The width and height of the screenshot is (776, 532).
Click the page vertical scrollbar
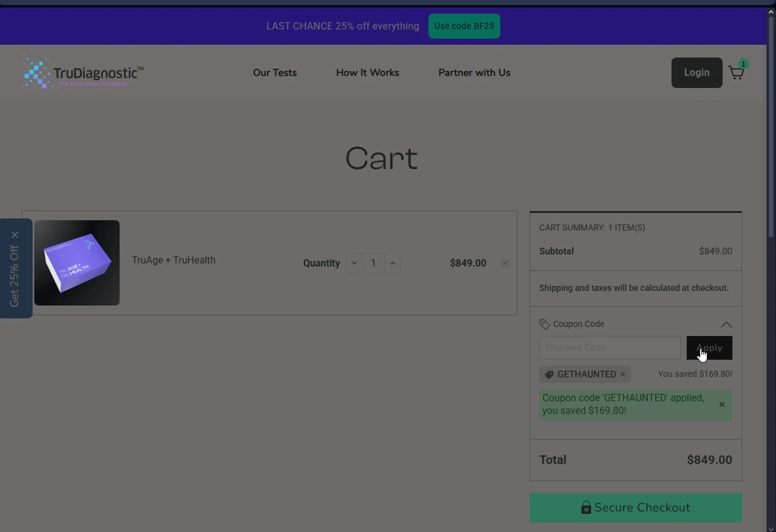coord(771,127)
